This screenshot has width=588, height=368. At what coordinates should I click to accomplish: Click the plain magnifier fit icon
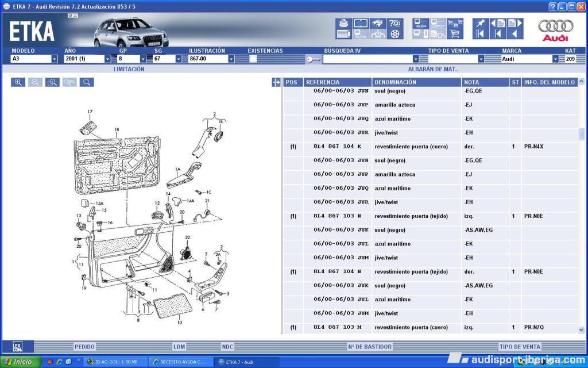[x=87, y=82]
